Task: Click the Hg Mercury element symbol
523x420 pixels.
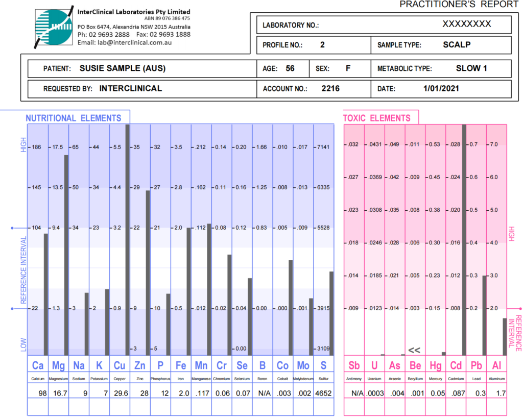Action: pos(436,366)
